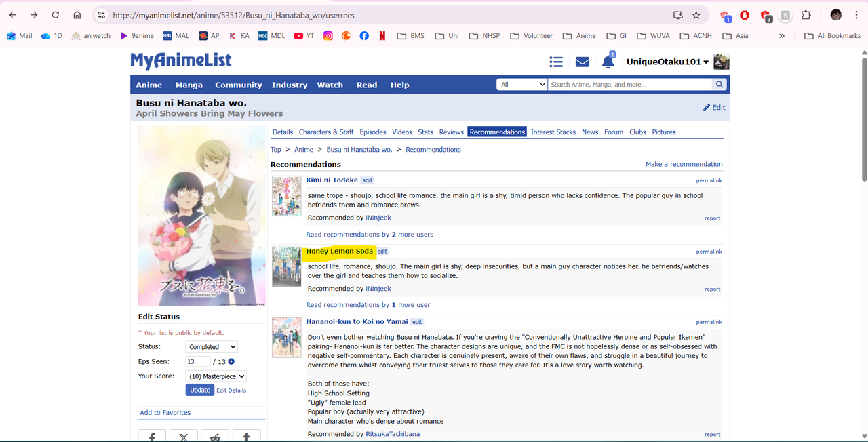Open the Volunteer bookmarks folder
The image size is (868, 442).
tap(531, 36)
